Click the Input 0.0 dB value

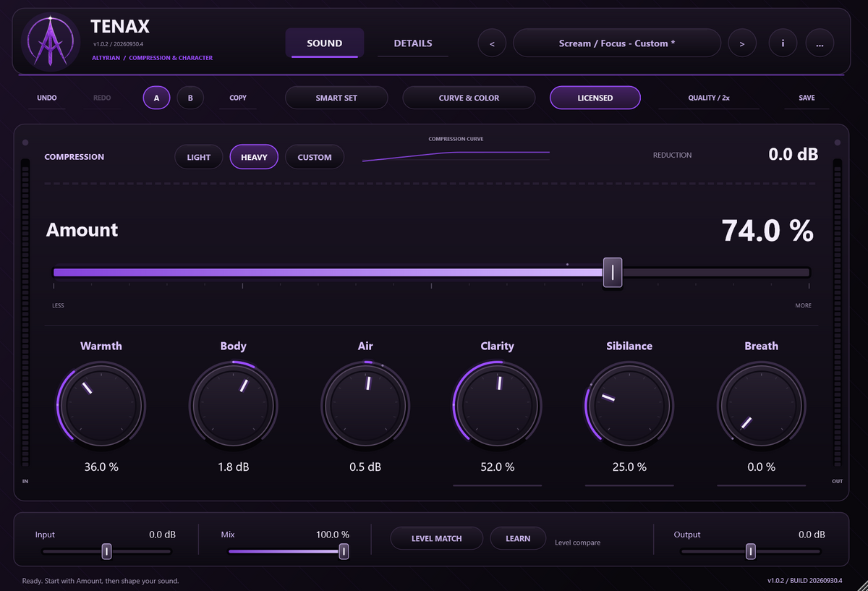(x=162, y=535)
